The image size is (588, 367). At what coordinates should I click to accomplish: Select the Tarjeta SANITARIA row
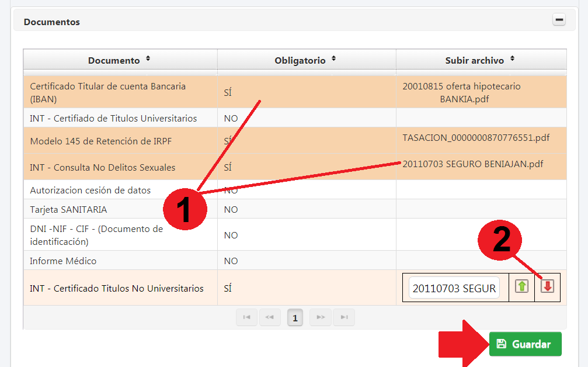point(68,209)
